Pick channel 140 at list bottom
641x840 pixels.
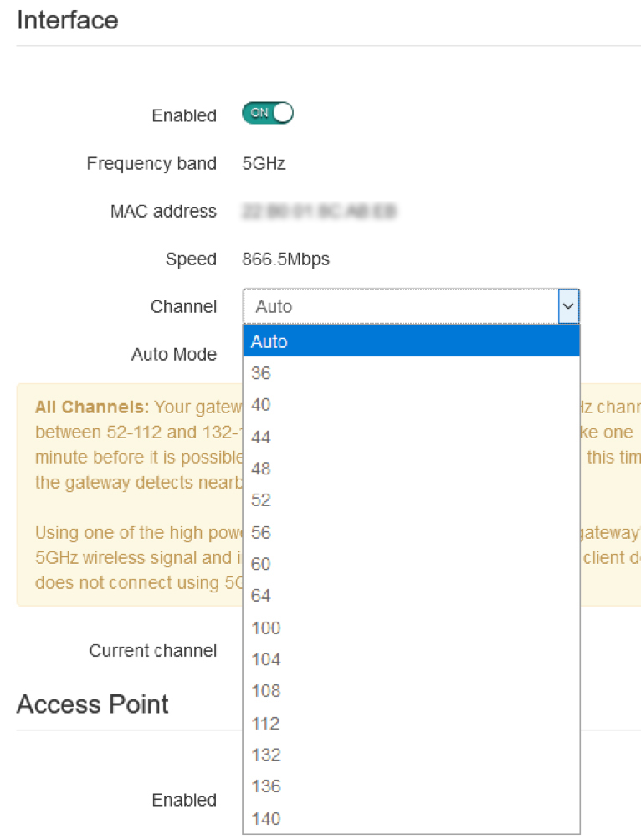[x=411, y=818]
